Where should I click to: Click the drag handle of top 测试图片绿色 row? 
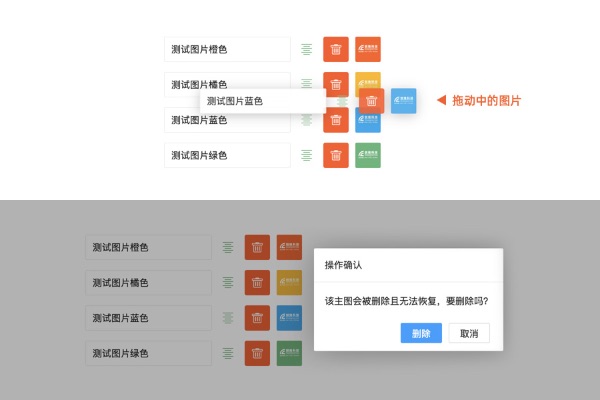point(306,155)
